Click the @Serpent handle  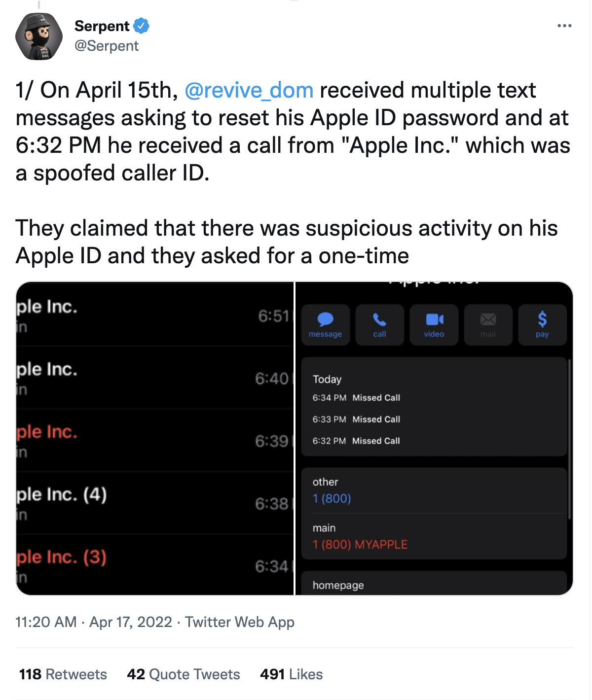point(107,46)
